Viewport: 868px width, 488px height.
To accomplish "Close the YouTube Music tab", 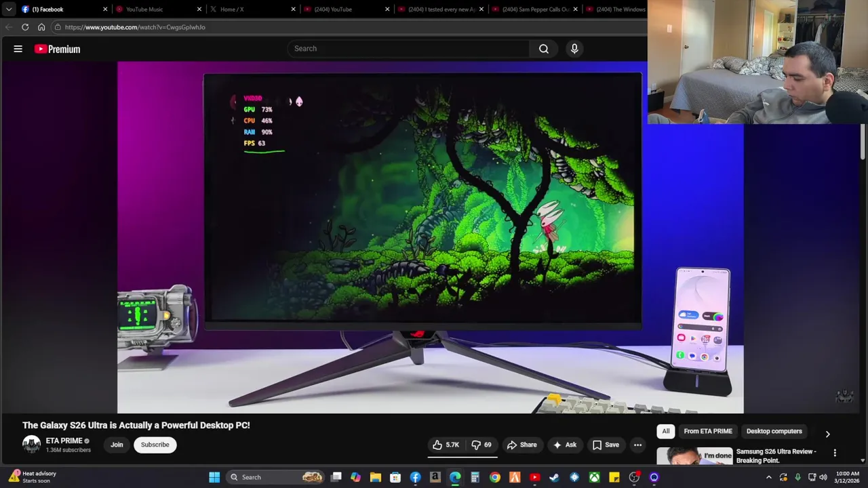I will coord(199,9).
